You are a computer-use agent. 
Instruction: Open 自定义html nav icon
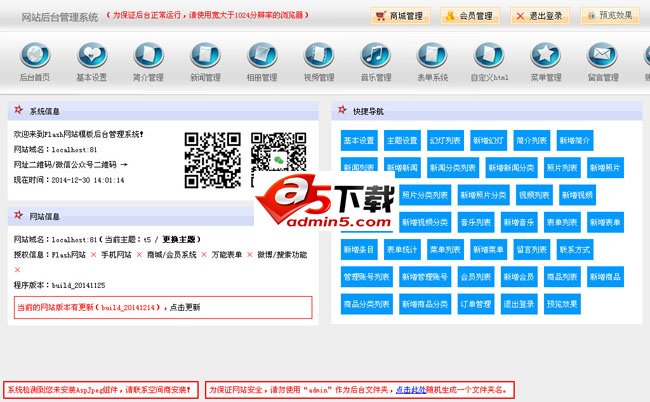[x=489, y=55]
